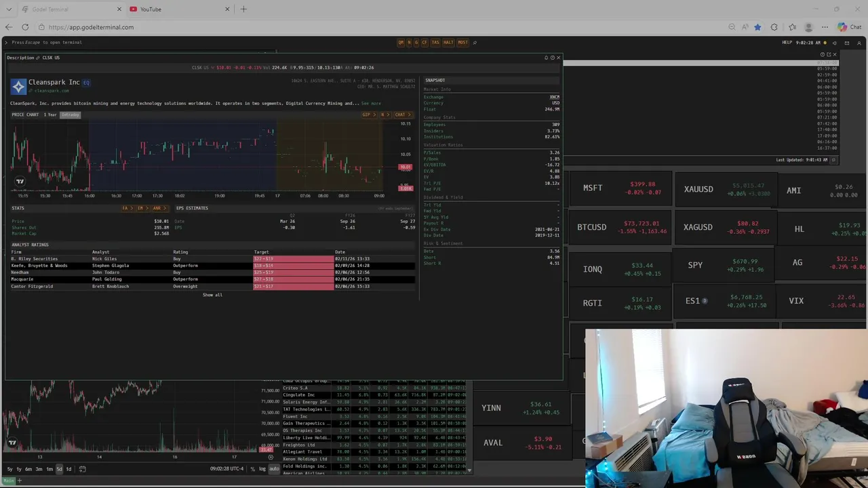This screenshot has height=488, width=868.
Task: Add a new workspace tab
Action: pos(20,481)
